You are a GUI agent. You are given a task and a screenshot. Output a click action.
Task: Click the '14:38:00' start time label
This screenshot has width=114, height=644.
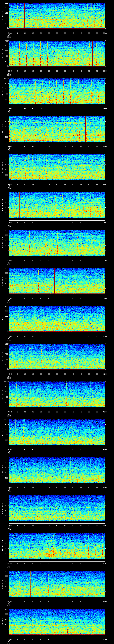point(9,298)
